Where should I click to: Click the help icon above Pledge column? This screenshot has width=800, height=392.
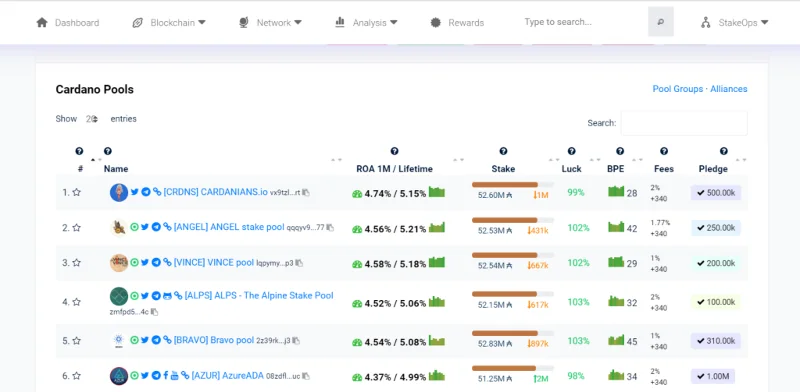pyautogui.click(x=723, y=151)
